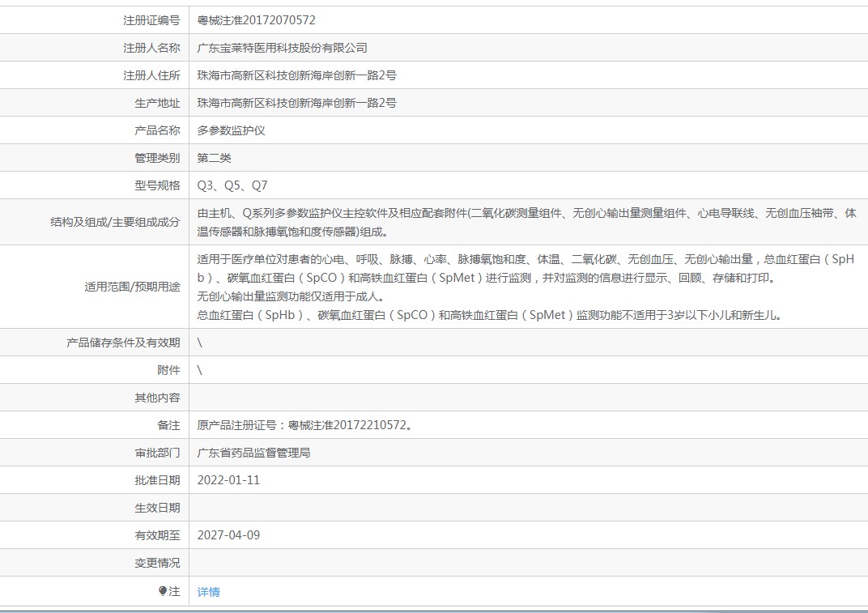Viewport: 868px width, 613px height.
Task: Click the 管理类别 label
Action: [x=157, y=159]
